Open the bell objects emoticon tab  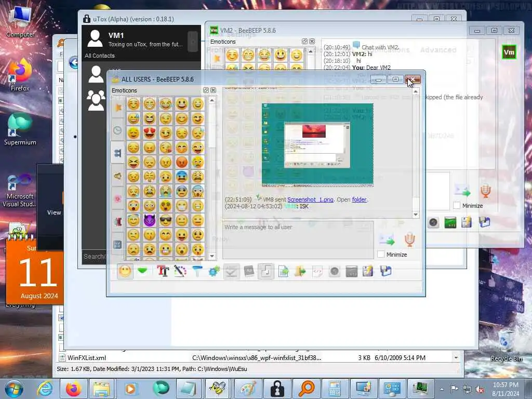[118, 176]
